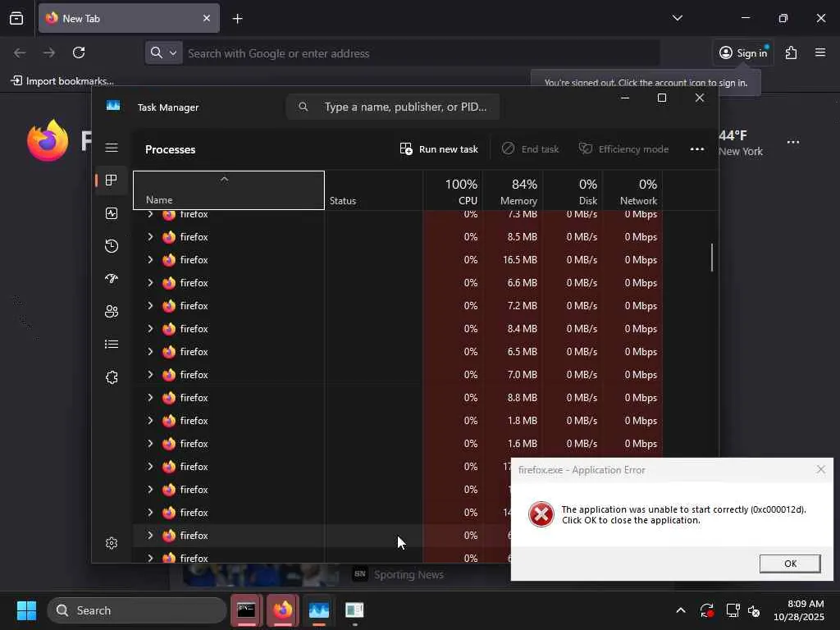
Task: Open the clock showing 8:09 AM
Action: click(799, 610)
